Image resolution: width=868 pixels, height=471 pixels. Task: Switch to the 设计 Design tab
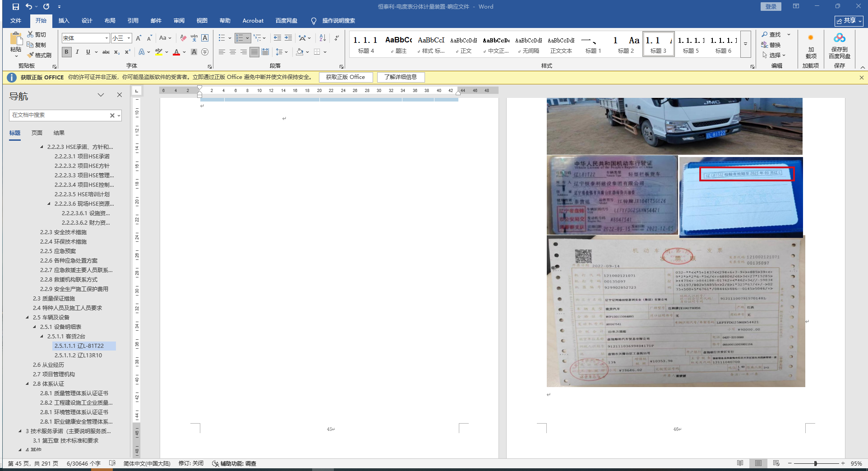87,21
